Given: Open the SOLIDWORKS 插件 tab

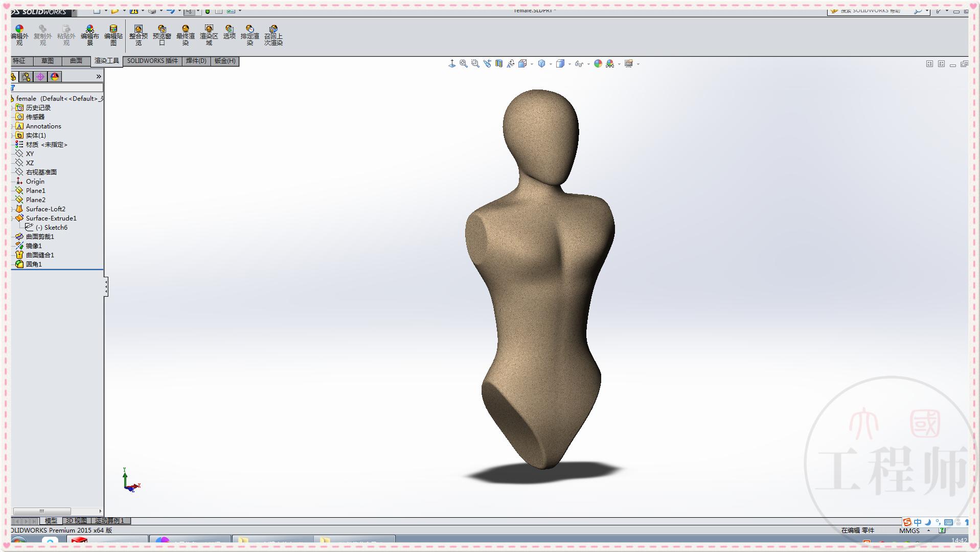Looking at the screenshot, I should coord(152,61).
